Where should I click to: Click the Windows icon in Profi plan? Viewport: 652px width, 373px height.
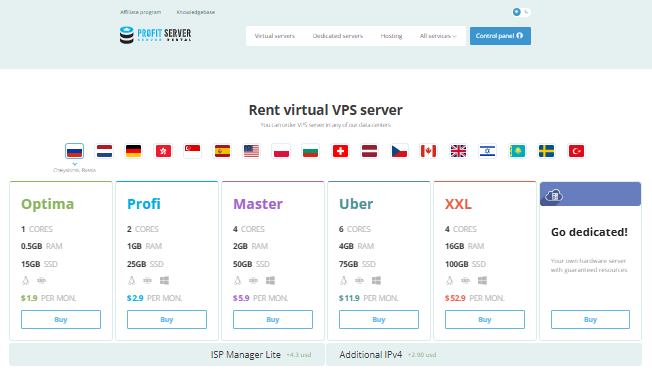point(164,281)
